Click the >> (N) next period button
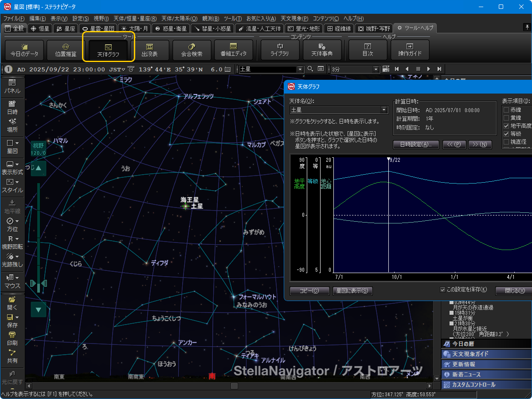The height and width of the screenshot is (399, 532). pos(480,145)
